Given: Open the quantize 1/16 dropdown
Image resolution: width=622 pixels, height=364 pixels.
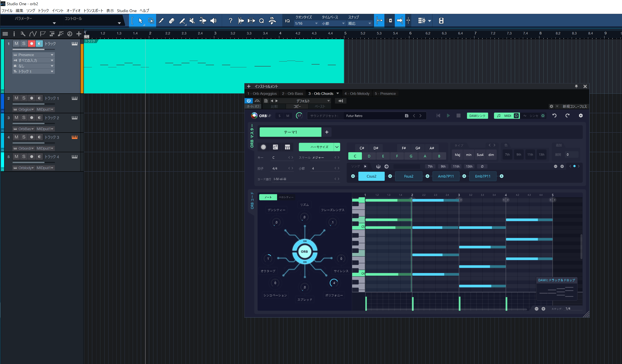Looking at the screenshot, I should tap(306, 23).
